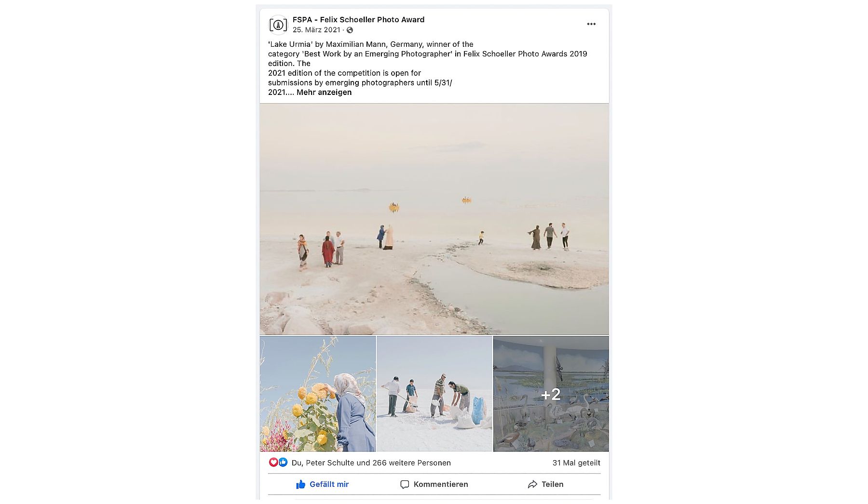Click the share arrow icon
The image size is (868, 504).
pyautogui.click(x=532, y=484)
